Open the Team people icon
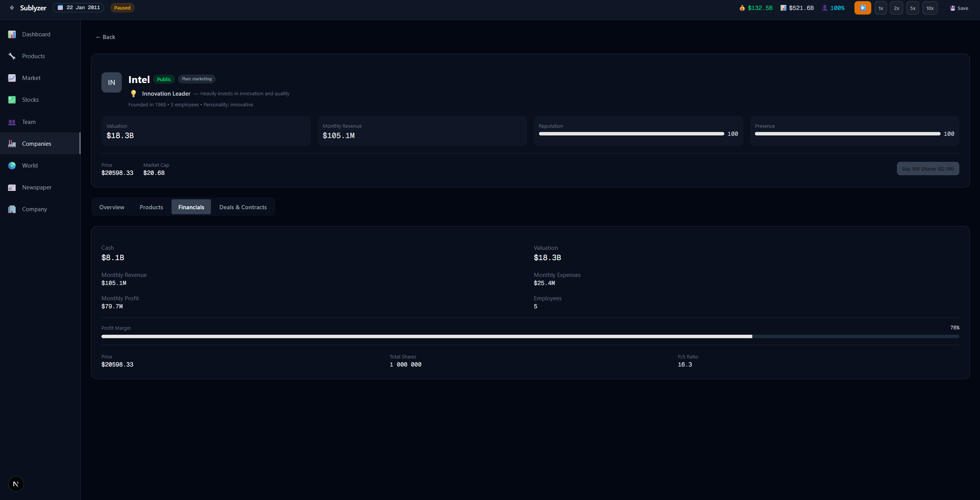 12,122
